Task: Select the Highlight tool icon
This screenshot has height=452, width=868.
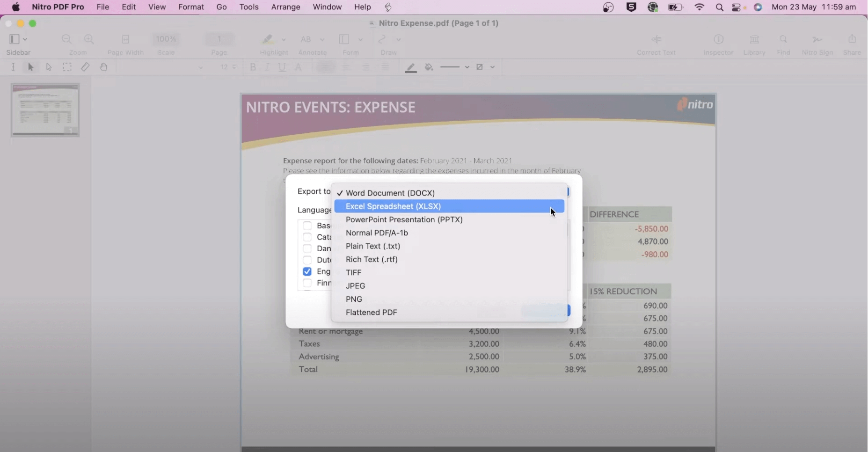Action: 268,40
